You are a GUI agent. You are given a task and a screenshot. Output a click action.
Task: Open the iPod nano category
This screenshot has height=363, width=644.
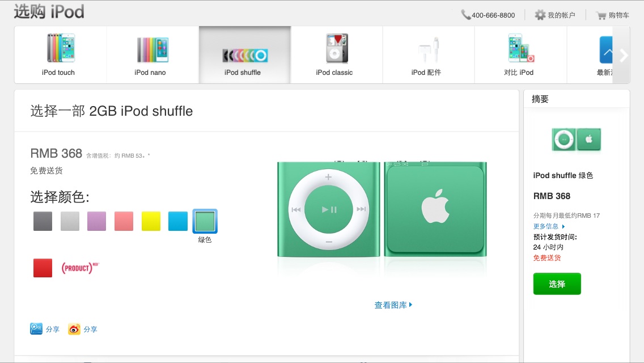tap(152, 54)
